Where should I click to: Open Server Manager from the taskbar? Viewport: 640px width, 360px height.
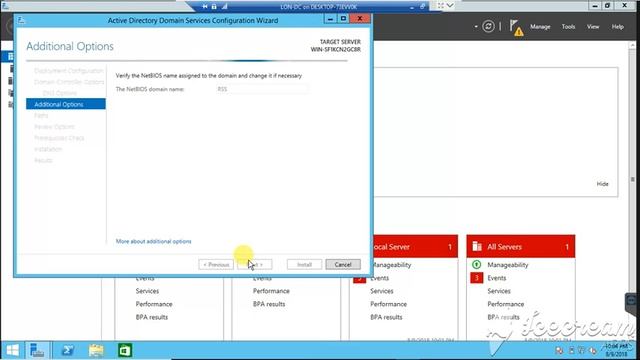tap(38, 350)
